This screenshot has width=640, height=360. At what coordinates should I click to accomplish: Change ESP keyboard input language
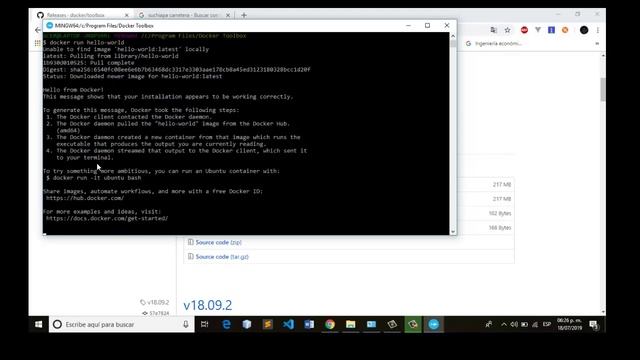[547, 324]
